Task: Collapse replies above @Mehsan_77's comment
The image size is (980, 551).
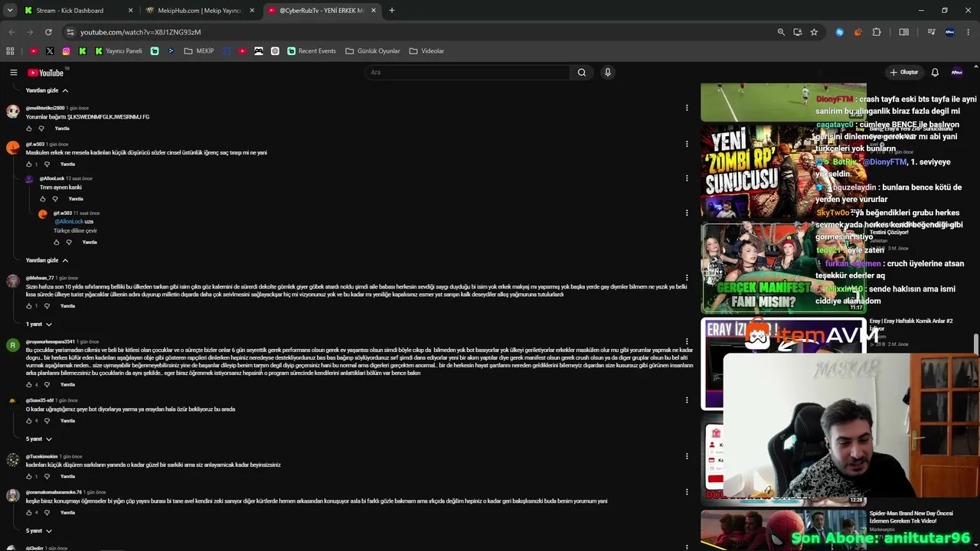Action: tap(47, 260)
